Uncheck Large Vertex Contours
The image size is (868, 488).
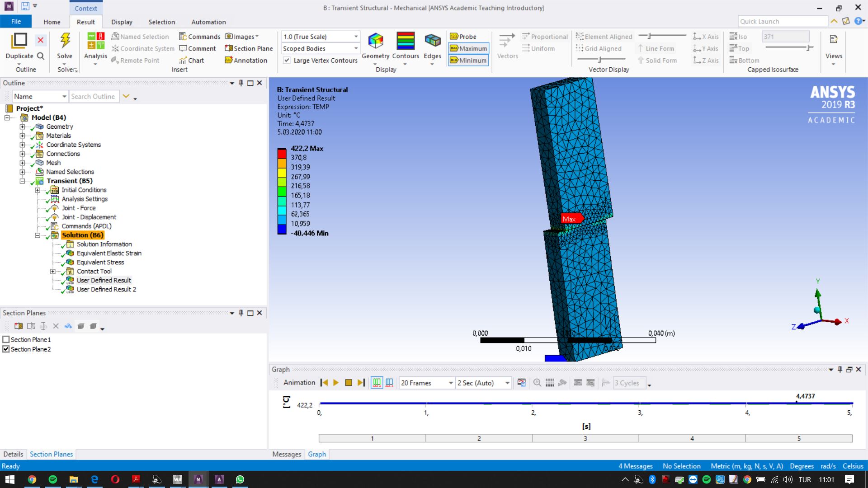[288, 60]
